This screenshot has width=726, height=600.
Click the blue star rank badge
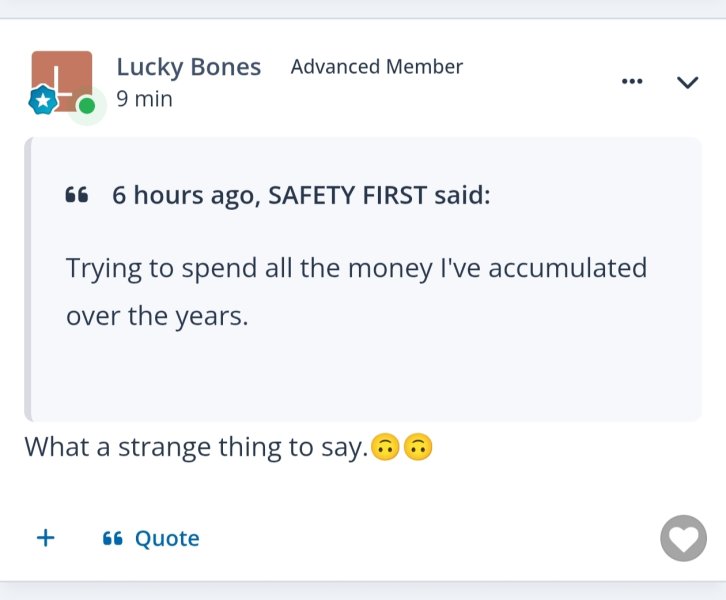tap(42, 100)
